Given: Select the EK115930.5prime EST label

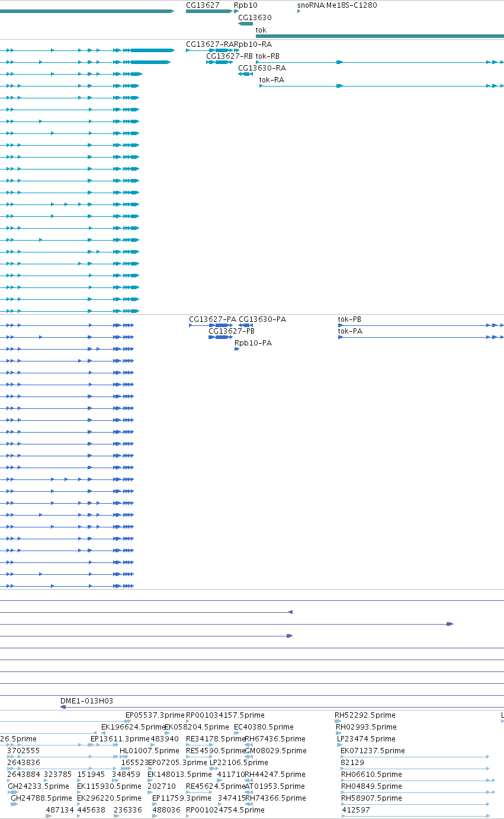Looking at the screenshot, I should (110, 786).
